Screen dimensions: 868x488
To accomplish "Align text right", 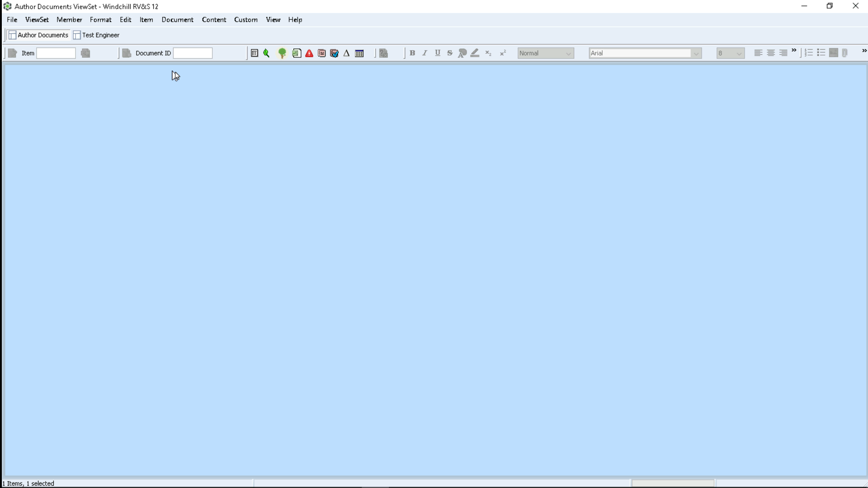I will click(783, 53).
